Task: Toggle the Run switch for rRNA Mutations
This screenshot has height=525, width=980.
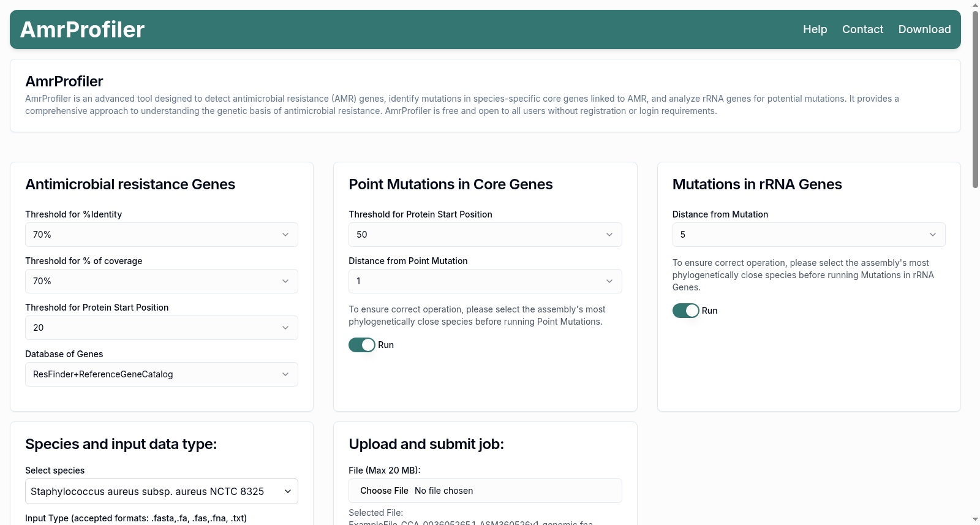Action: pyautogui.click(x=686, y=311)
